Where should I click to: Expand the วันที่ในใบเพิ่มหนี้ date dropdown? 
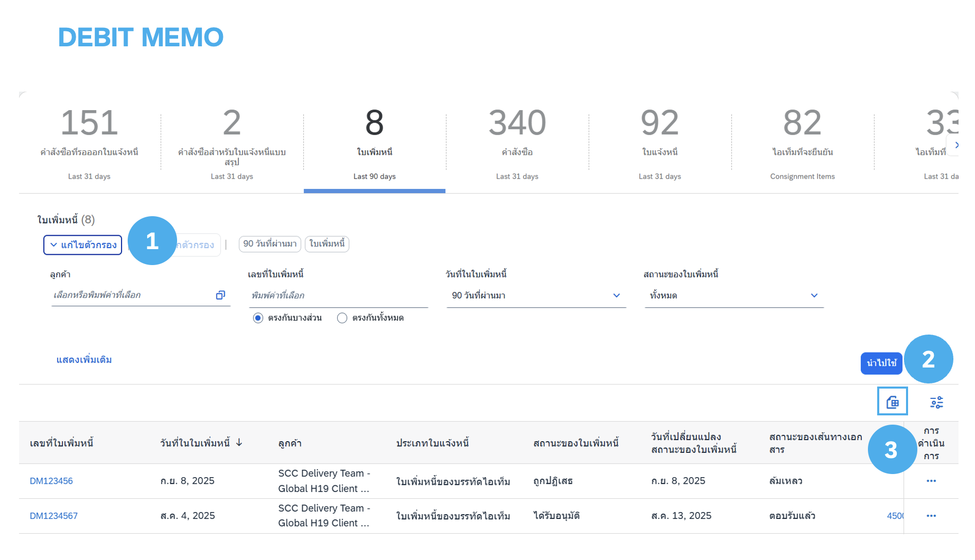point(616,295)
